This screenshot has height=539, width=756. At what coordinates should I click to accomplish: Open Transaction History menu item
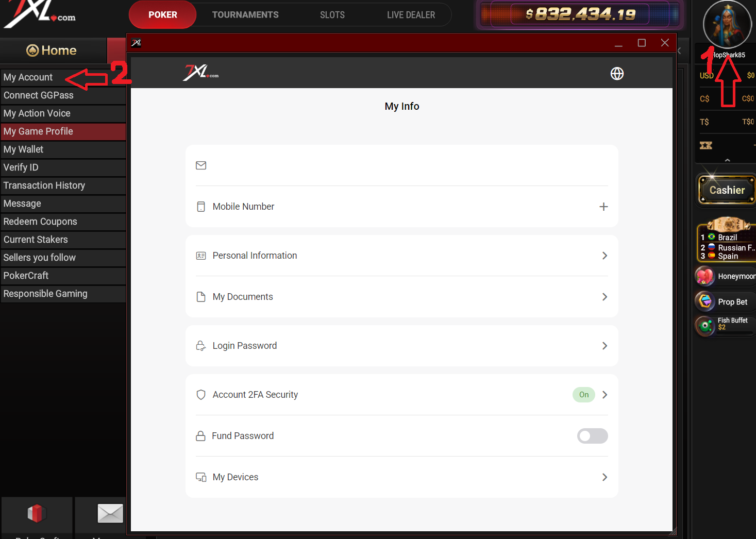(x=63, y=186)
